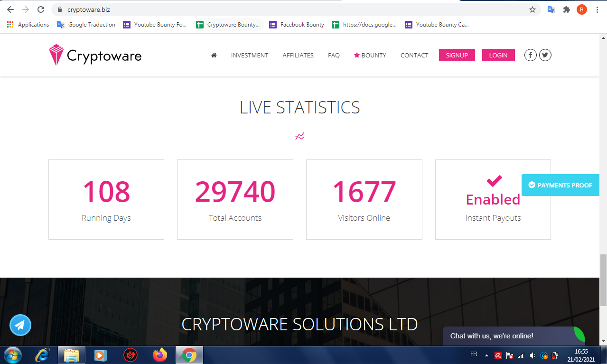Screen dimensions: 607x364
Task: Bookmark page with the star icon
Action: pos(532,9)
